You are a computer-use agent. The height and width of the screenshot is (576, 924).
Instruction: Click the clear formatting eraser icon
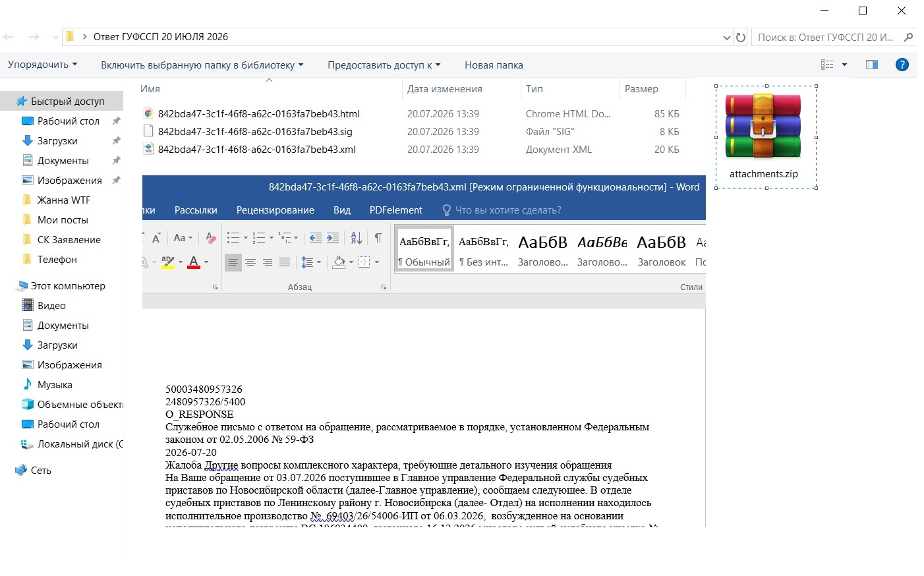211,238
